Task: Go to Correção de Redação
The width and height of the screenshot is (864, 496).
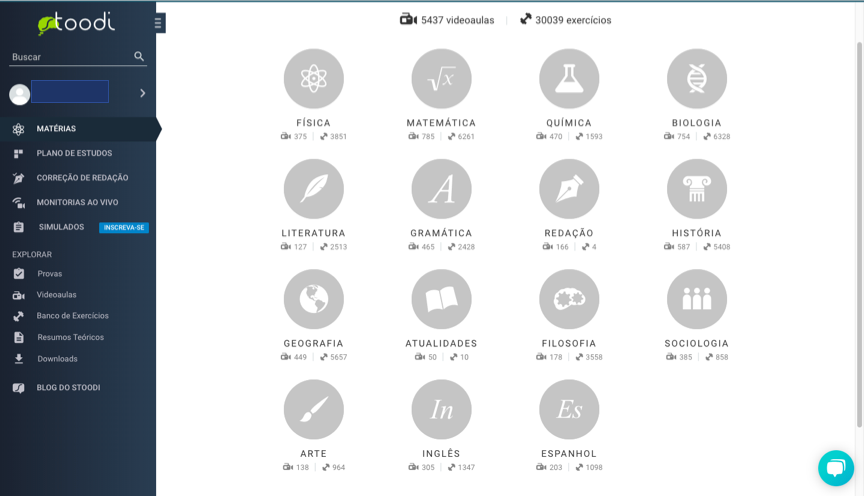Action: [x=82, y=178]
